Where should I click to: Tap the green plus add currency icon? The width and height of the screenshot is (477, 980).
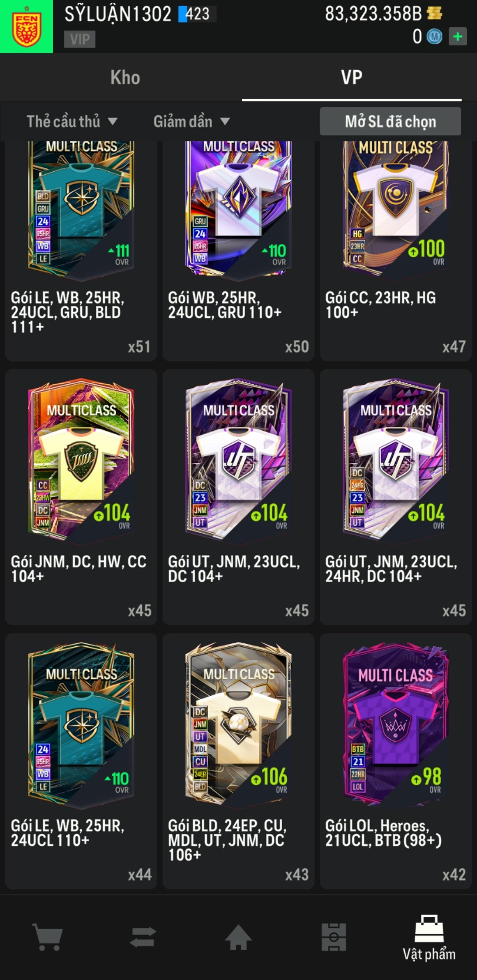coord(458,37)
